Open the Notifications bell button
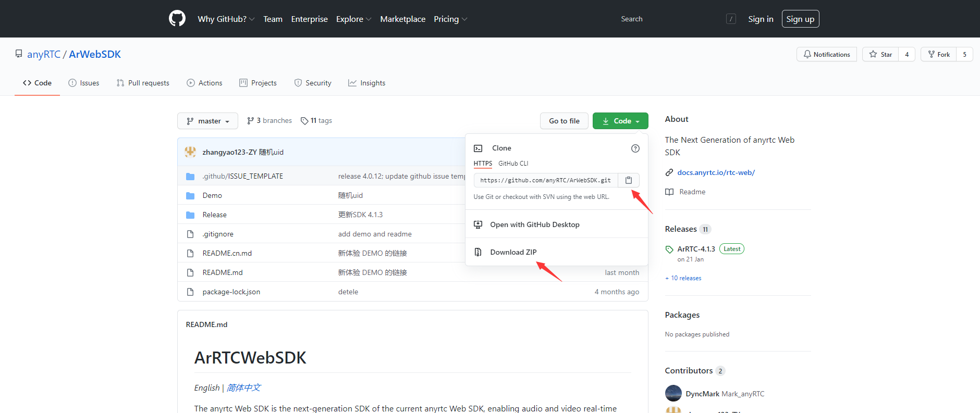This screenshot has height=413, width=980. 827,54
